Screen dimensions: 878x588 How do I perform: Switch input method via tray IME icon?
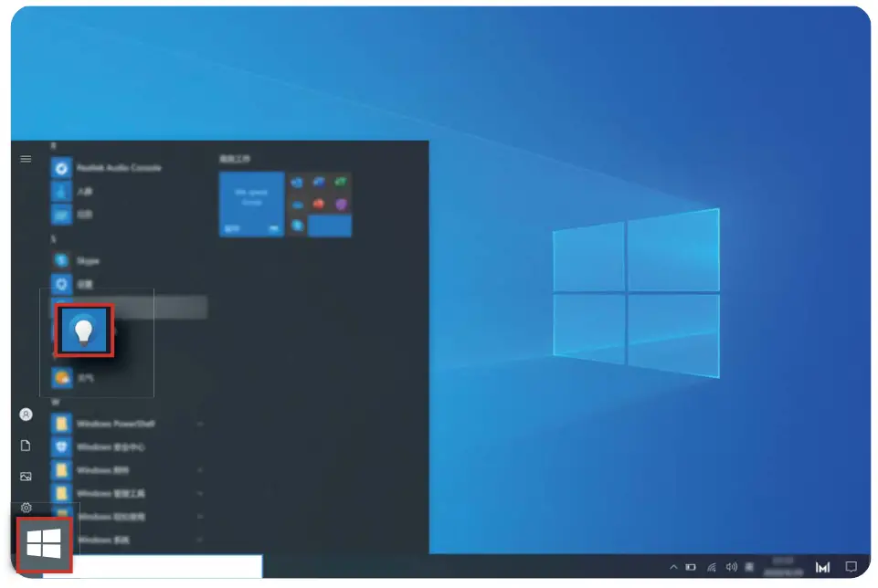click(750, 567)
